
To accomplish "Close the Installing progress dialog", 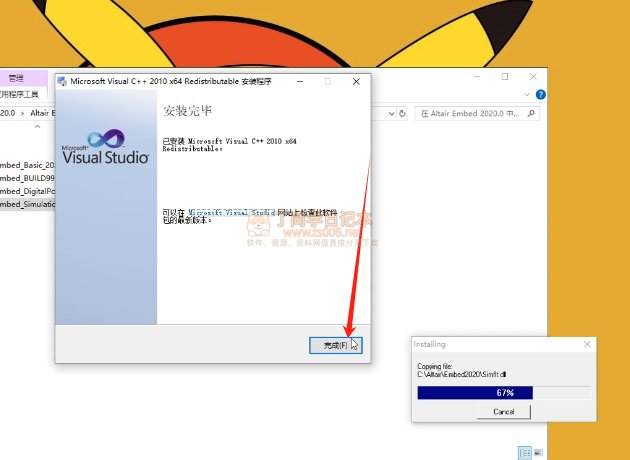I will point(587,344).
